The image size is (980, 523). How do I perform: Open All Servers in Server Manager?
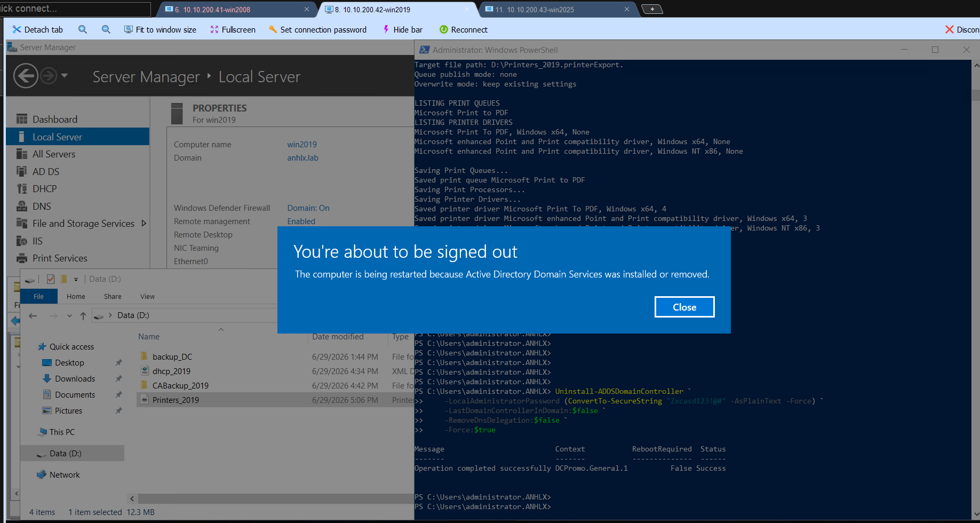point(77,154)
